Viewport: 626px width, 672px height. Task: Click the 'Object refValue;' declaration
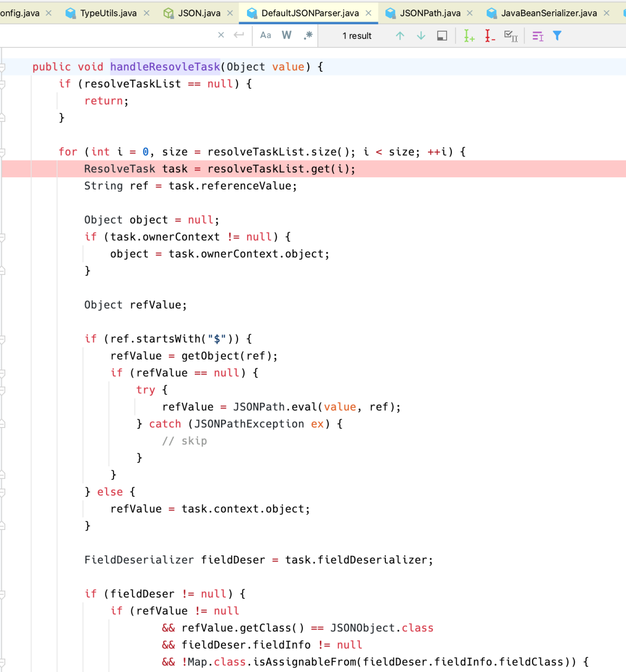click(x=135, y=305)
